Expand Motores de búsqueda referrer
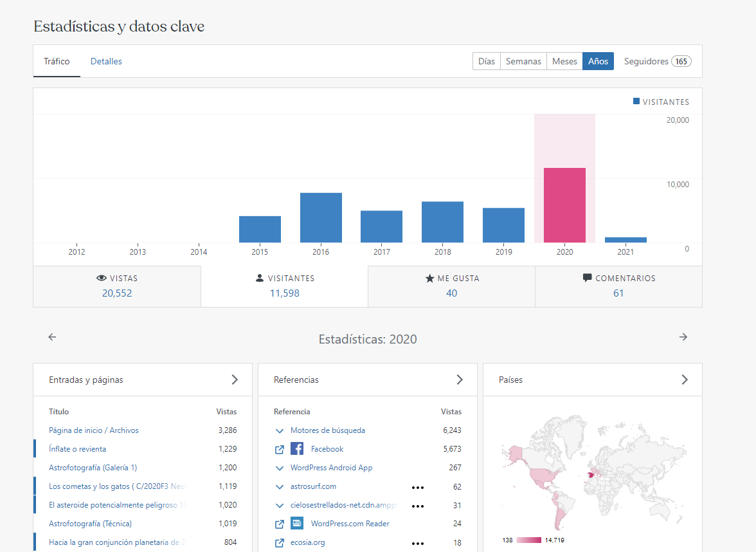Image resolution: width=756 pixels, height=552 pixels. point(280,430)
